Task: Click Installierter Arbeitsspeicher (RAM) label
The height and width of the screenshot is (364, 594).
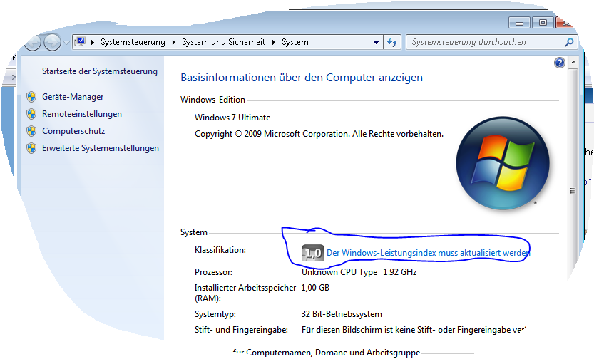Action: (245, 293)
